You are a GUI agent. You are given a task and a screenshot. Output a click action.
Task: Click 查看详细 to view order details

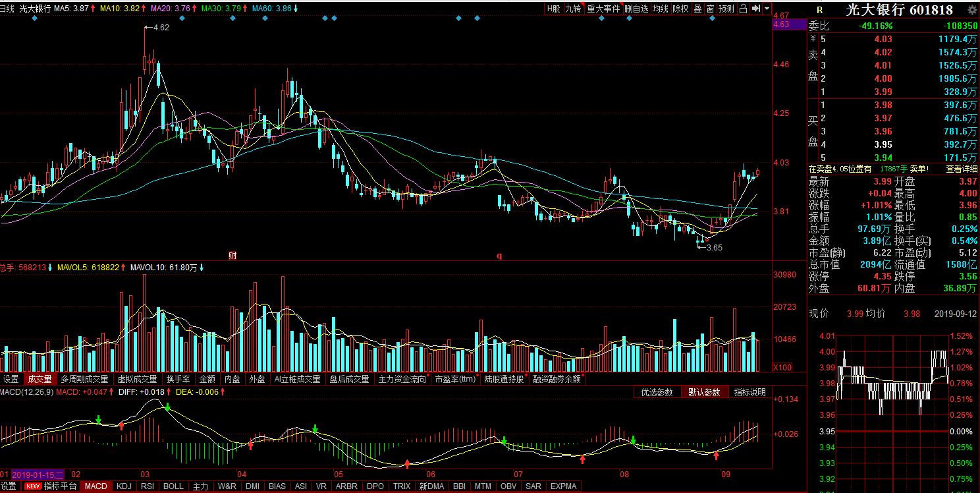962,169
